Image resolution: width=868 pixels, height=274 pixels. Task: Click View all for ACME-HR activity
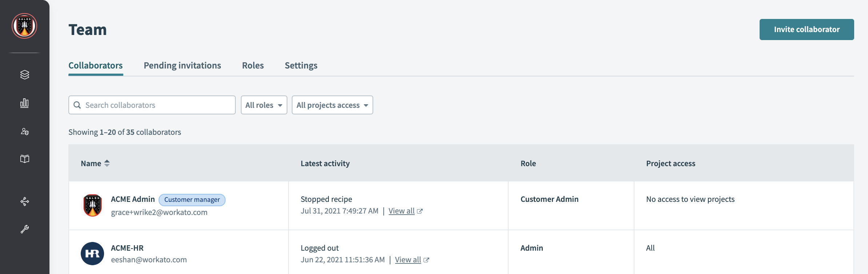[x=408, y=260]
